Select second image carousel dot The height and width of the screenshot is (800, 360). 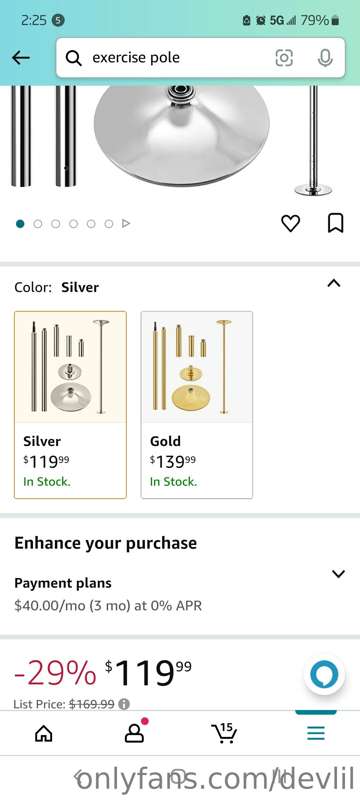pos(38,223)
